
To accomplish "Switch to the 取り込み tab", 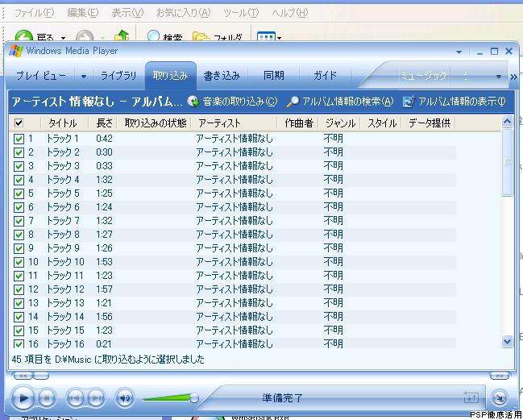I will tap(171, 76).
